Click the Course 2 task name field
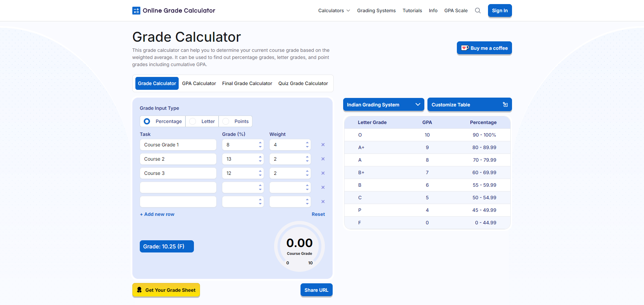The height and width of the screenshot is (305, 644). click(x=178, y=159)
